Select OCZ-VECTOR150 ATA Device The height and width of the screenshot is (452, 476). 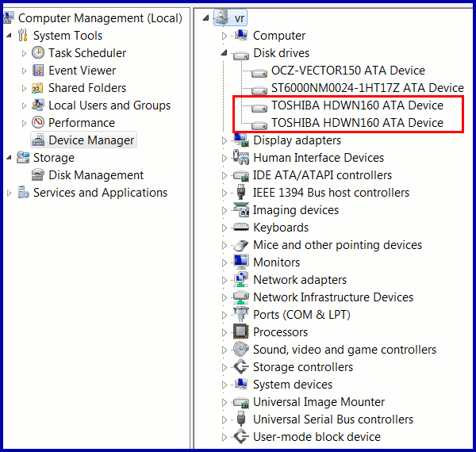[347, 71]
